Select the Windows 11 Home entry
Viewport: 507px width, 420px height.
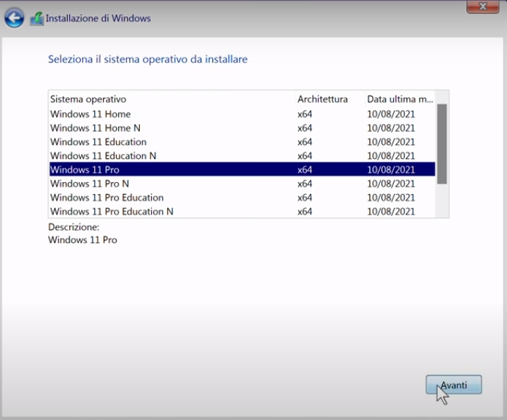pyautogui.click(x=242, y=114)
